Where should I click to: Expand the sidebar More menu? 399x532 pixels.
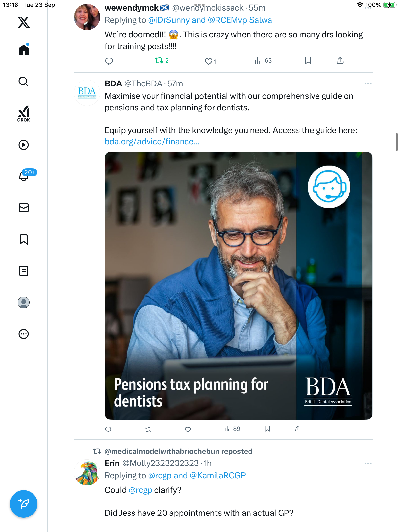pyautogui.click(x=24, y=334)
